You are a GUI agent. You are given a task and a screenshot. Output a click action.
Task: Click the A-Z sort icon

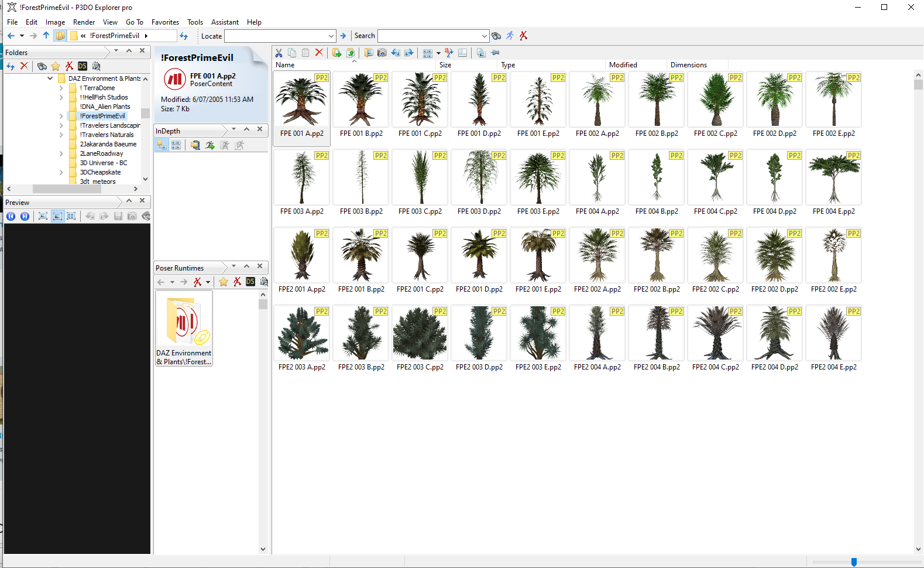pyautogui.click(x=449, y=53)
